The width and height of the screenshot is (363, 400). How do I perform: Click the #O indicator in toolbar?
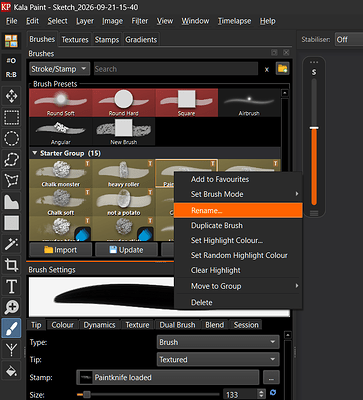click(11, 61)
